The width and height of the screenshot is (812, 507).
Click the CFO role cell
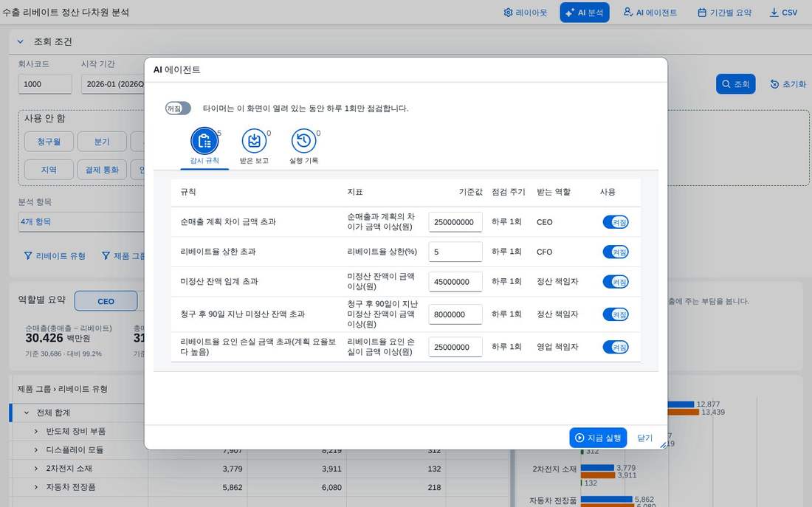click(544, 252)
